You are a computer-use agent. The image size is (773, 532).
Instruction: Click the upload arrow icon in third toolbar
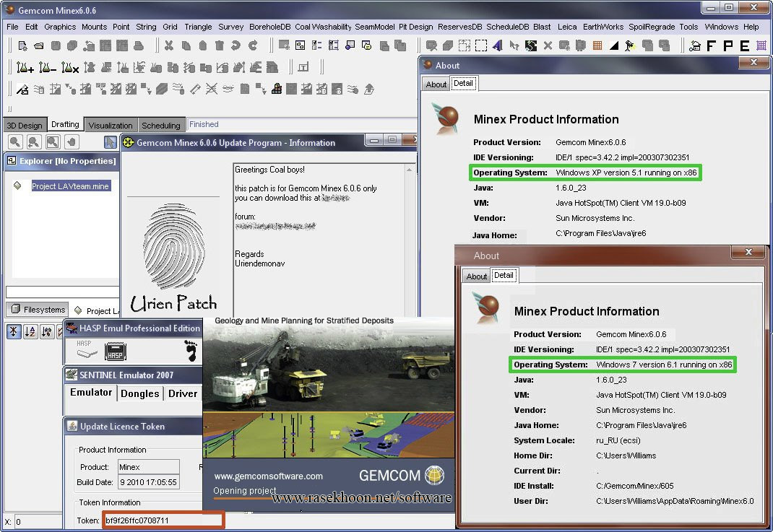368,89
